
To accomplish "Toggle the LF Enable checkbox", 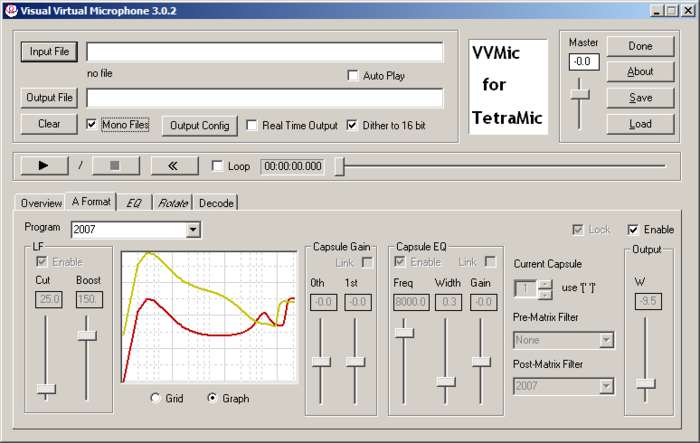I will click(x=42, y=262).
